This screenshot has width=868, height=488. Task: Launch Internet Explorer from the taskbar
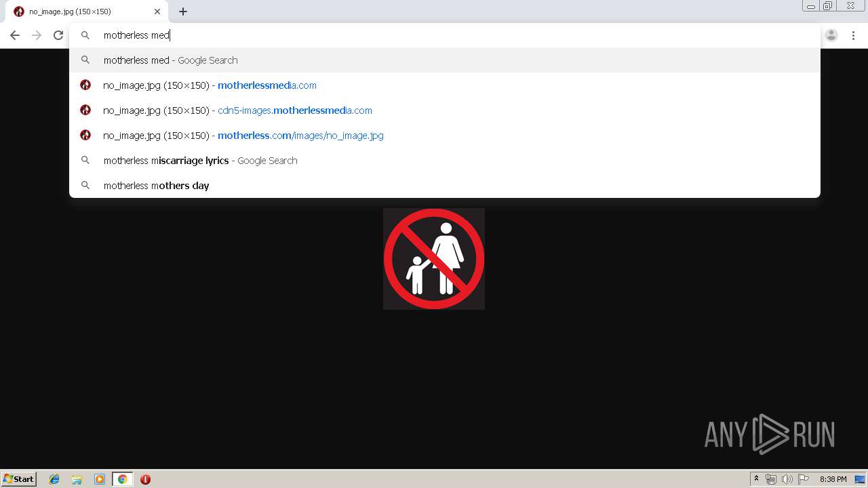[x=54, y=479]
